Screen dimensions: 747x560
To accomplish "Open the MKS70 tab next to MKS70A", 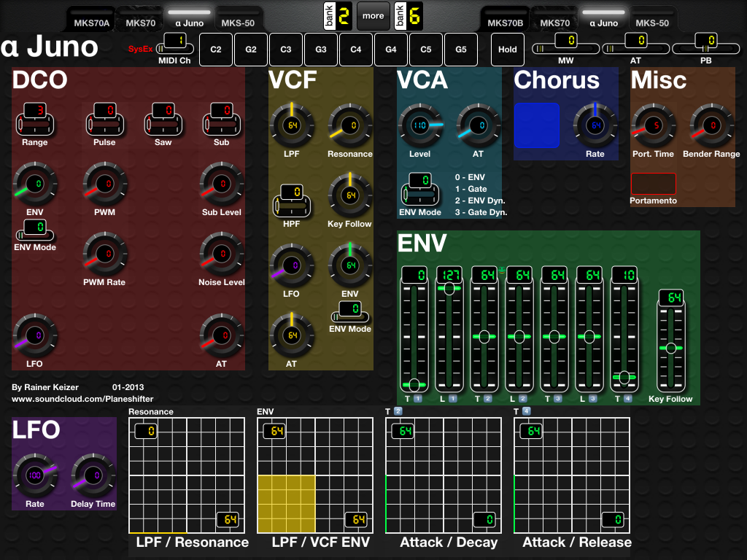I will pos(141,19).
